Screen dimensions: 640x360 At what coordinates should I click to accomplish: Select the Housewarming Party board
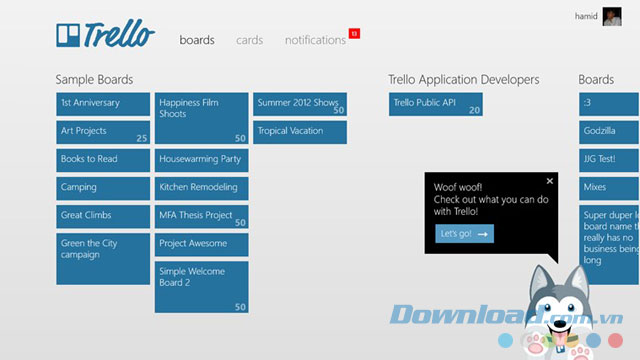(201, 160)
